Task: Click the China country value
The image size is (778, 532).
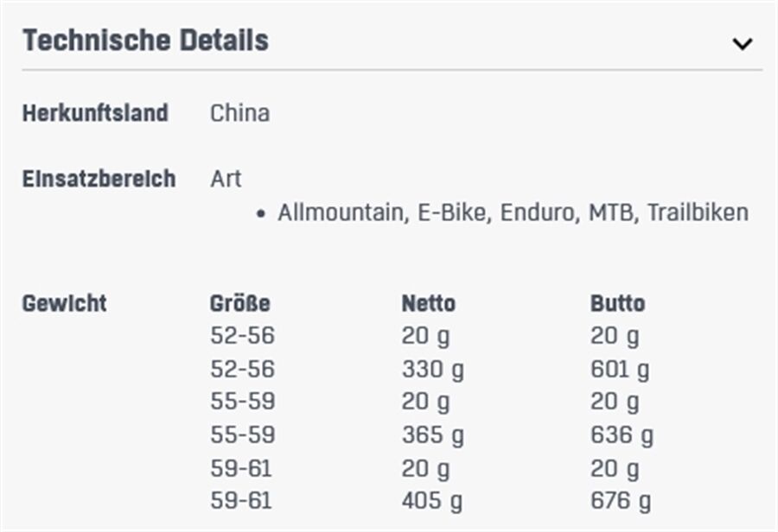Action: pos(239,113)
